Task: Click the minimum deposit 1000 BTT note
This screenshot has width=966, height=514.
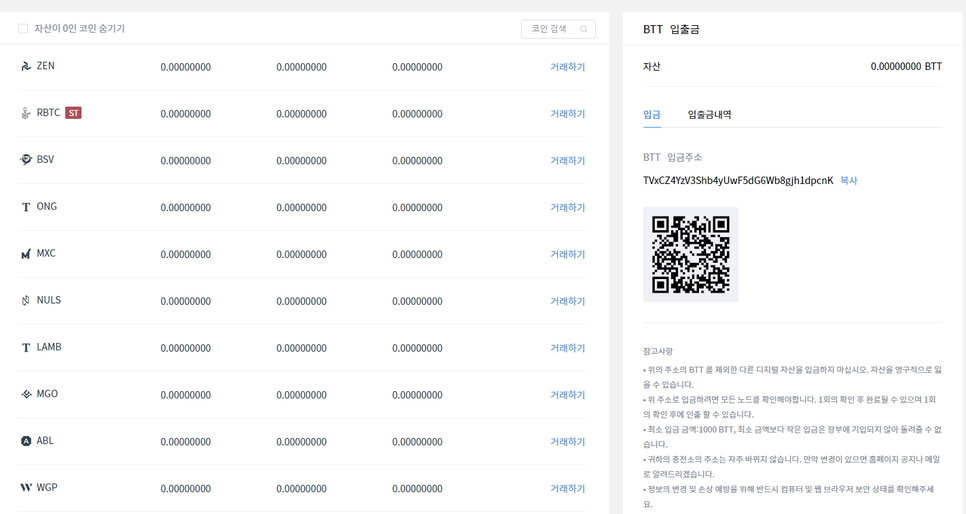Action: point(792,436)
